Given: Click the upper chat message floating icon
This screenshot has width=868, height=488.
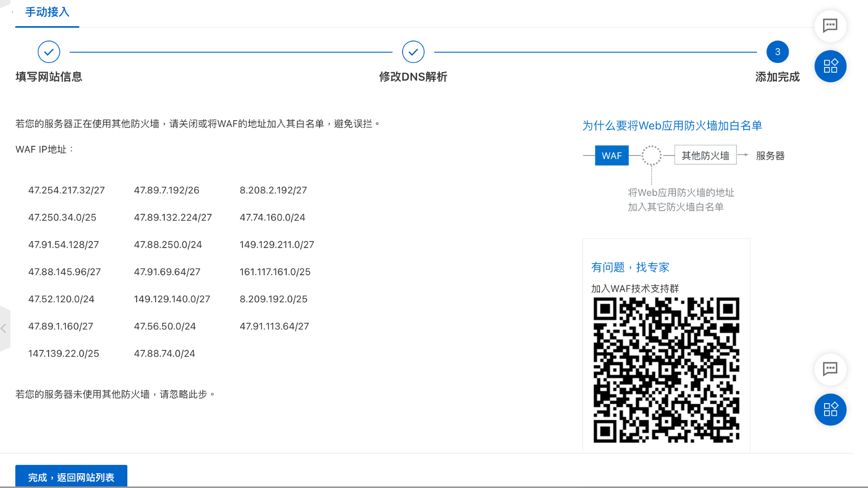Looking at the screenshot, I should [x=830, y=26].
